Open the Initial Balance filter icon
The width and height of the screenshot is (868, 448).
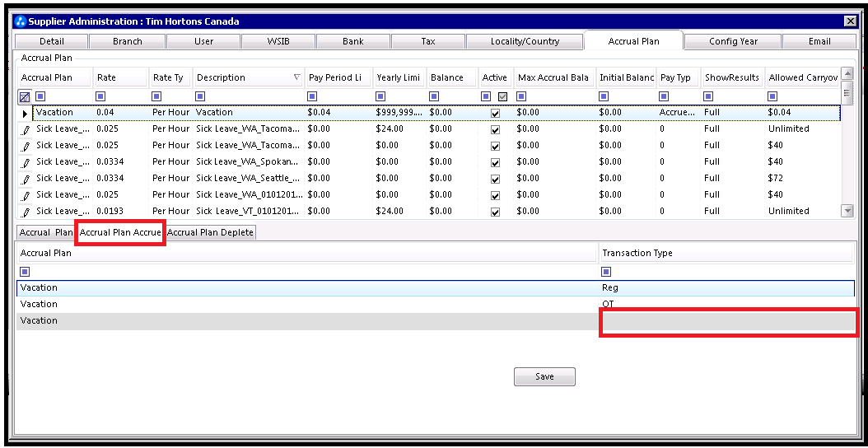coord(604,96)
